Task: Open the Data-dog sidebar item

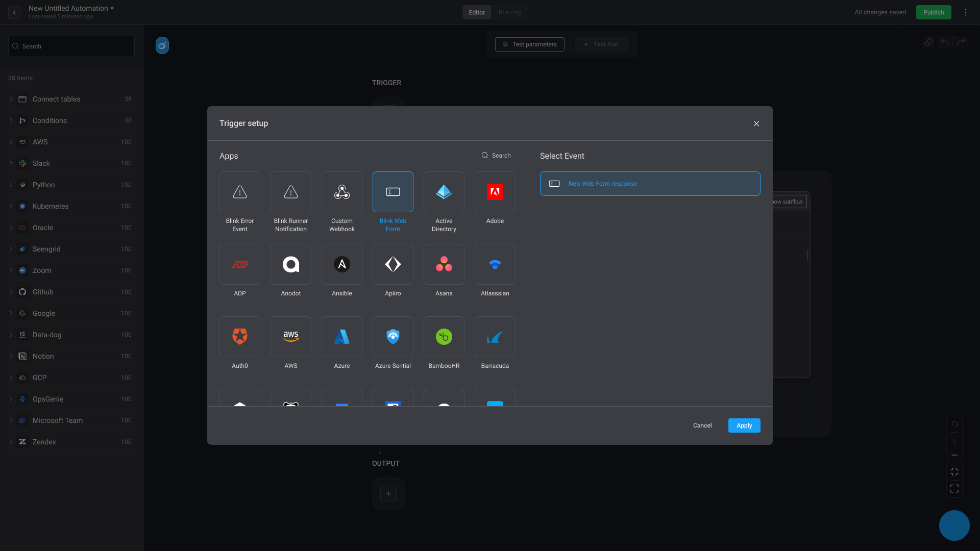Action: tap(71, 335)
